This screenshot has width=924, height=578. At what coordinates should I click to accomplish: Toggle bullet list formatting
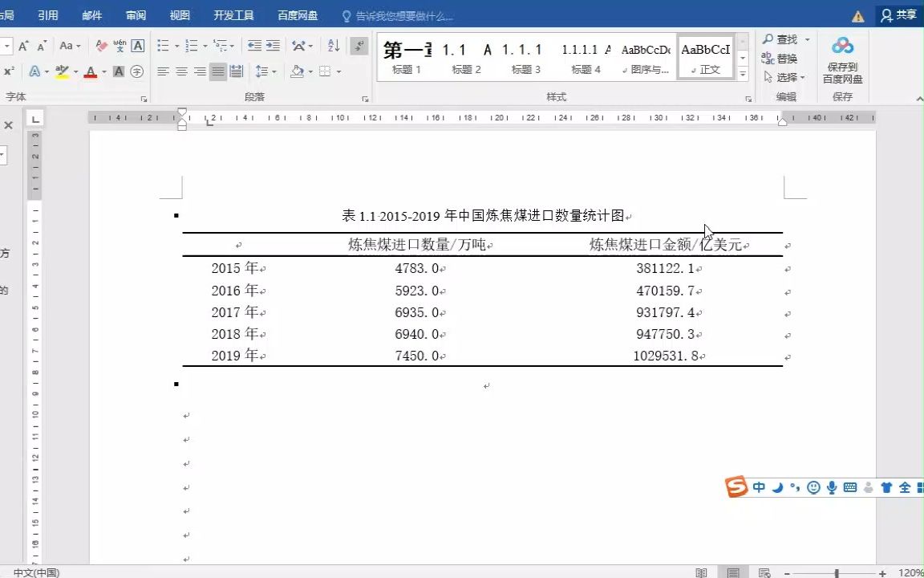tap(162, 45)
